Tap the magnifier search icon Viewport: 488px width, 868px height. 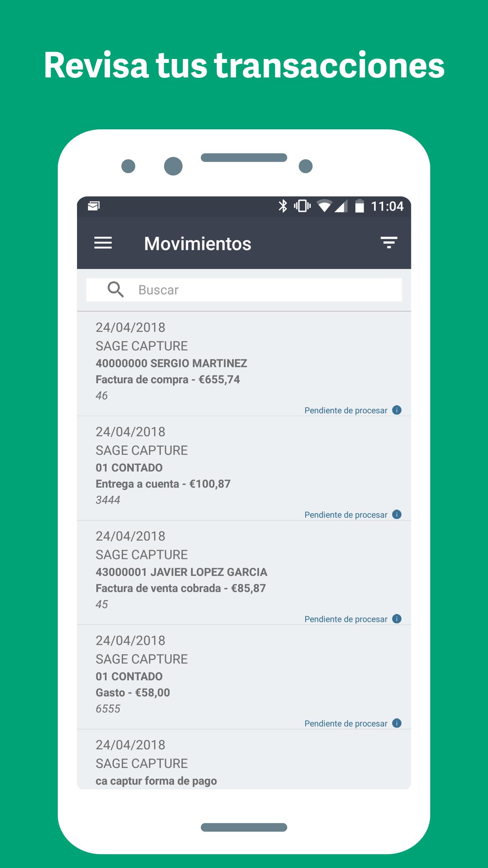pos(116,290)
